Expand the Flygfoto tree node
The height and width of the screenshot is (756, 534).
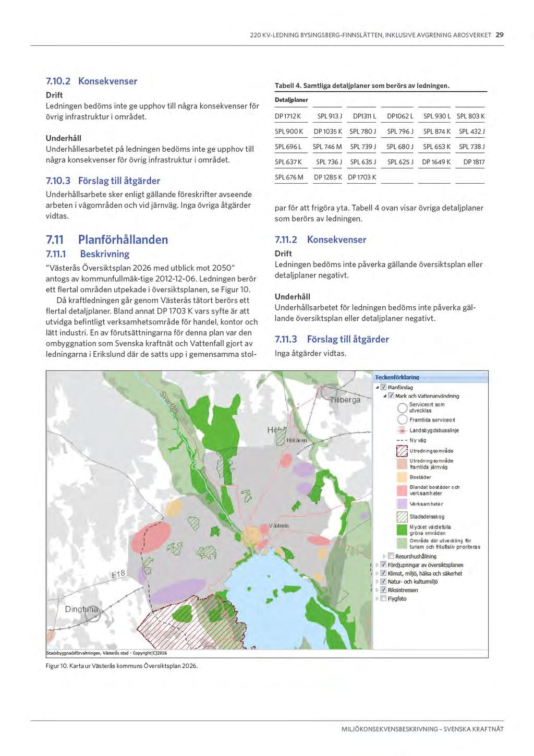[378, 598]
